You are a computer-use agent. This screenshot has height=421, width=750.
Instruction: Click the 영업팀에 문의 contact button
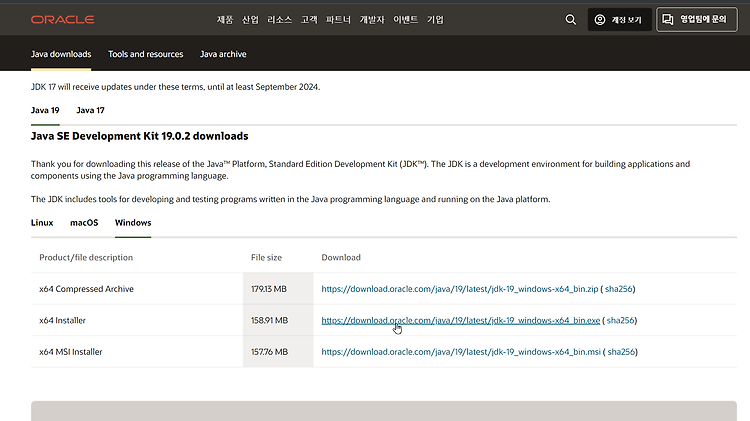click(x=696, y=20)
